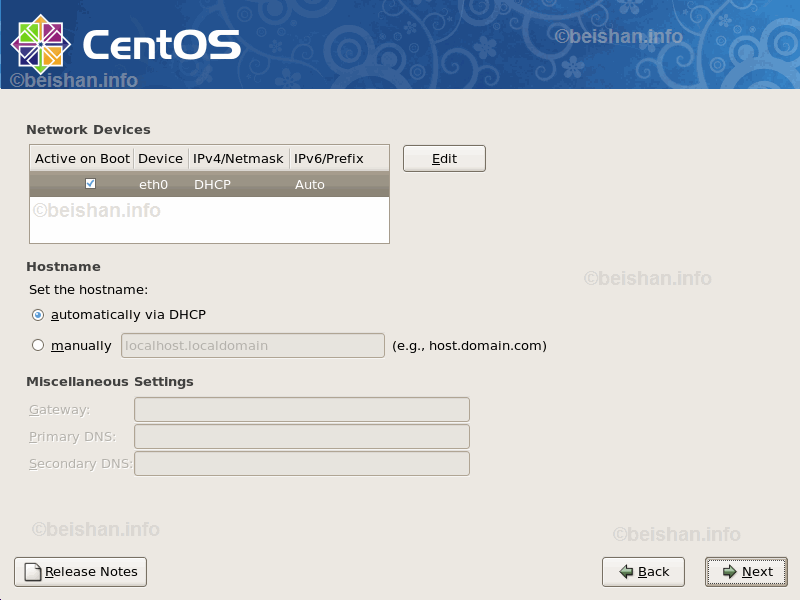Focus the Primary DNS field
800x600 pixels.
click(x=301, y=437)
